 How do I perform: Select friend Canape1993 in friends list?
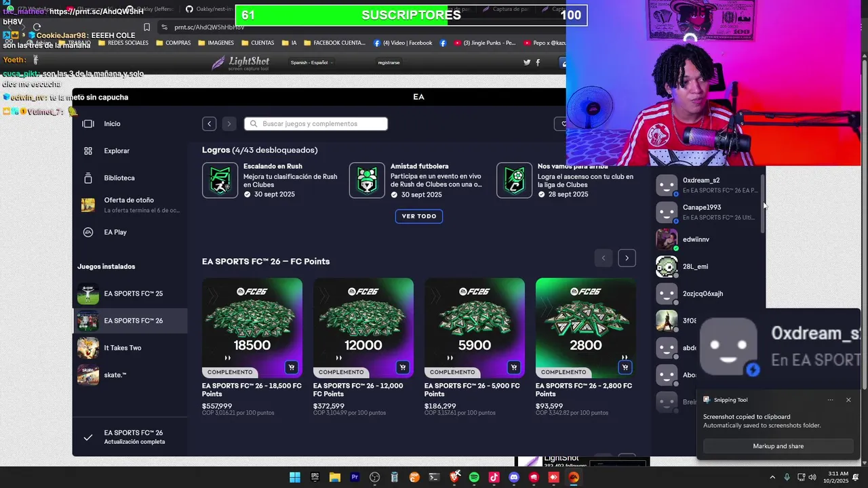[x=707, y=212]
